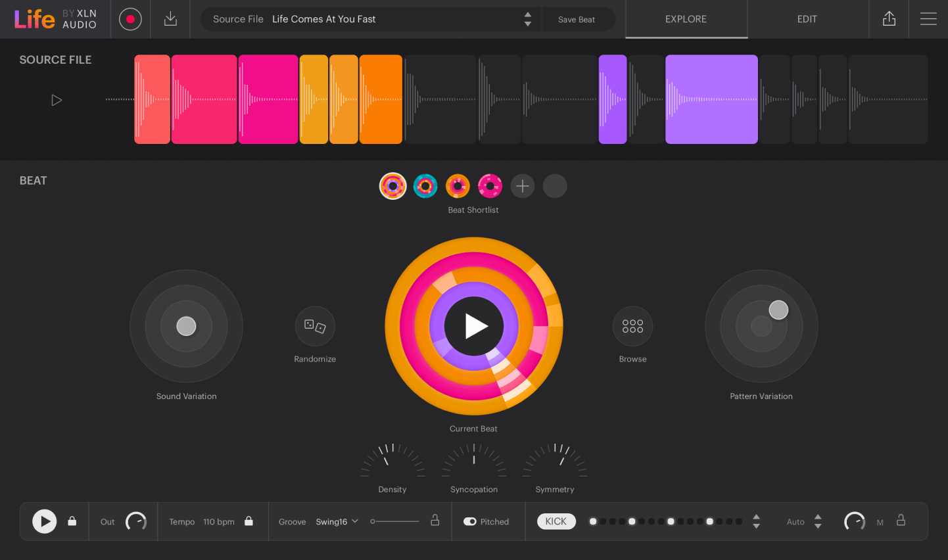Adjust the Density dial
948x560 pixels.
coord(392,463)
